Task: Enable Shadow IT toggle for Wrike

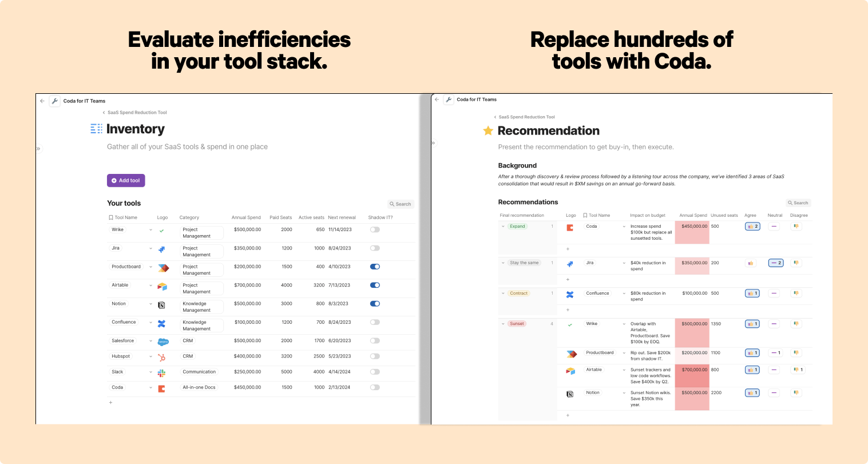Action: pyautogui.click(x=375, y=229)
